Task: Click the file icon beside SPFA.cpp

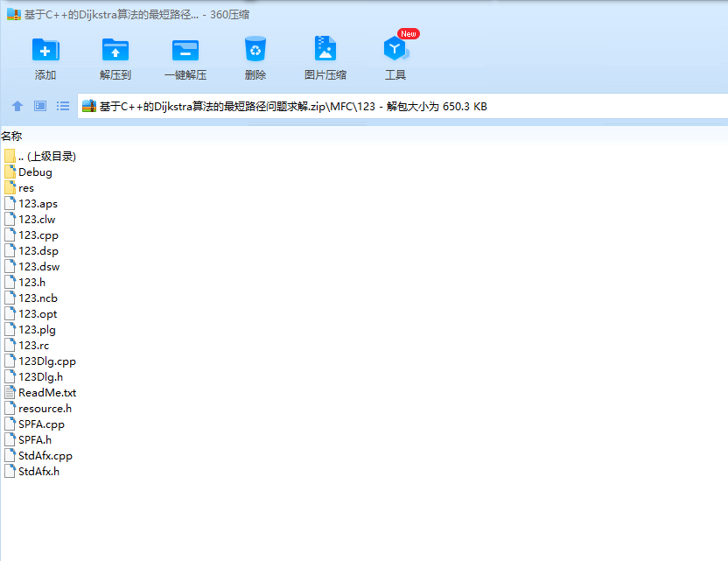Action: point(10,424)
